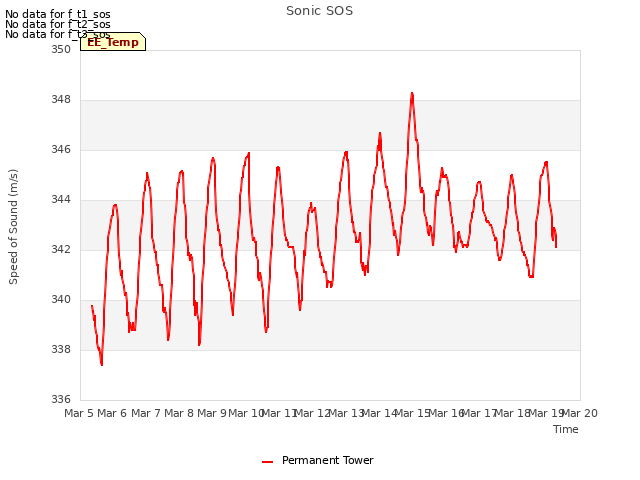Viewport: 640px width, 480px height.
Task: Click the 348 y-axis tick label
Action: coord(61,100)
